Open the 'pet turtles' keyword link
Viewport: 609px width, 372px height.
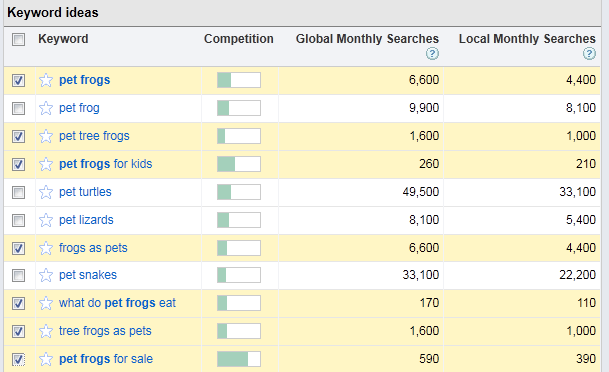click(85, 192)
